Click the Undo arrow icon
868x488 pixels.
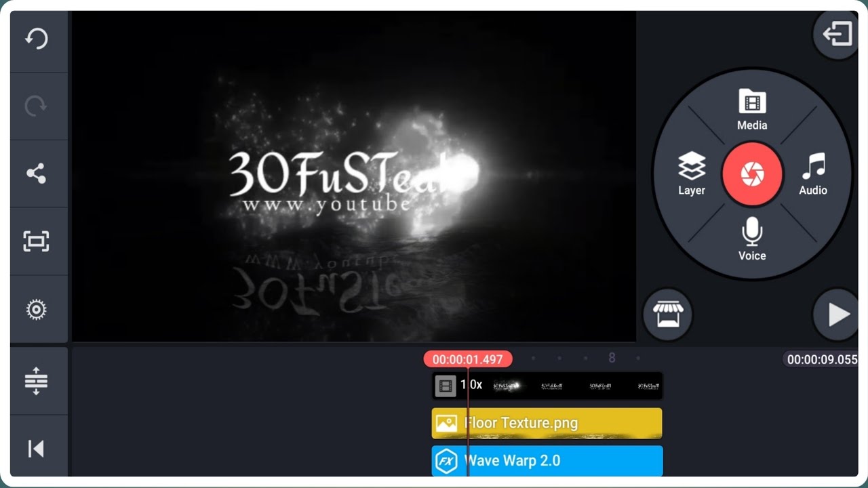click(36, 39)
